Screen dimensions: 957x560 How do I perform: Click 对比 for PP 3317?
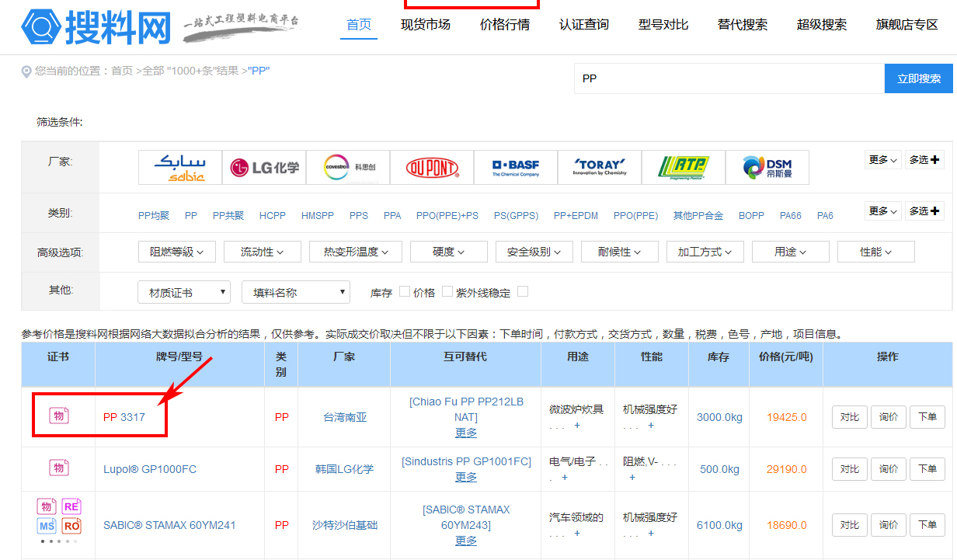[x=850, y=417]
